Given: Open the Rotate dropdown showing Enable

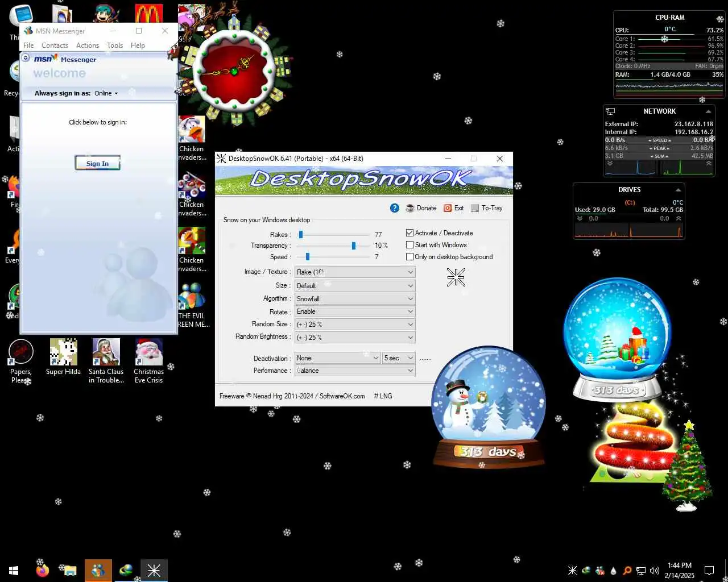Looking at the screenshot, I should click(x=355, y=311).
